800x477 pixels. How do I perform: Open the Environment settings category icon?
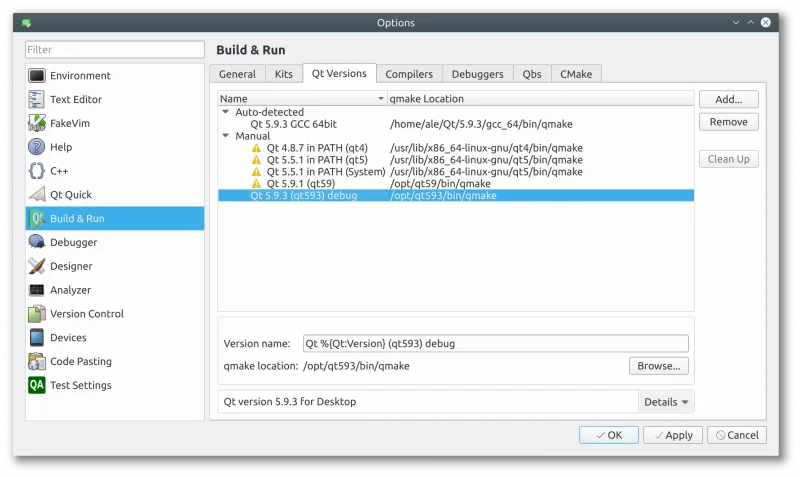pos(37,75)
